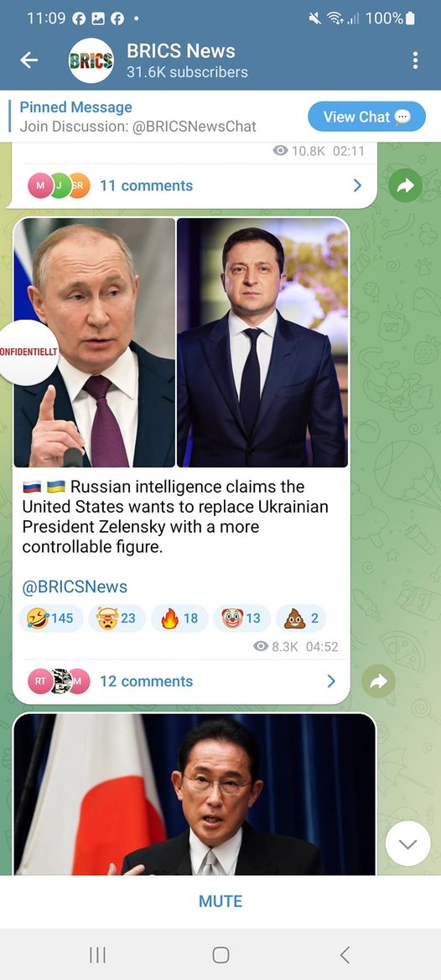
Task: Expand the 11 comments thread chevron
Action: pyautogui.click(x=357, y=185)
